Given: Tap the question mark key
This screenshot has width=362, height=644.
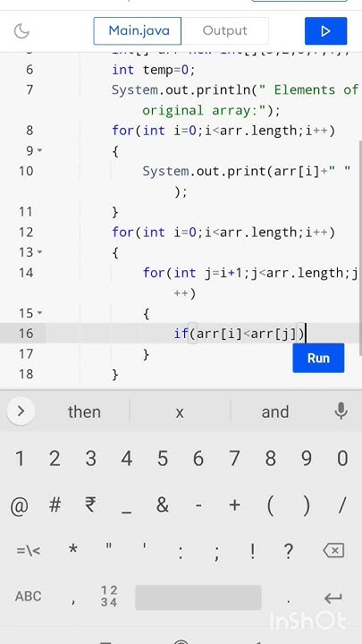Looking at the screenshot, I should pos(289,550).
